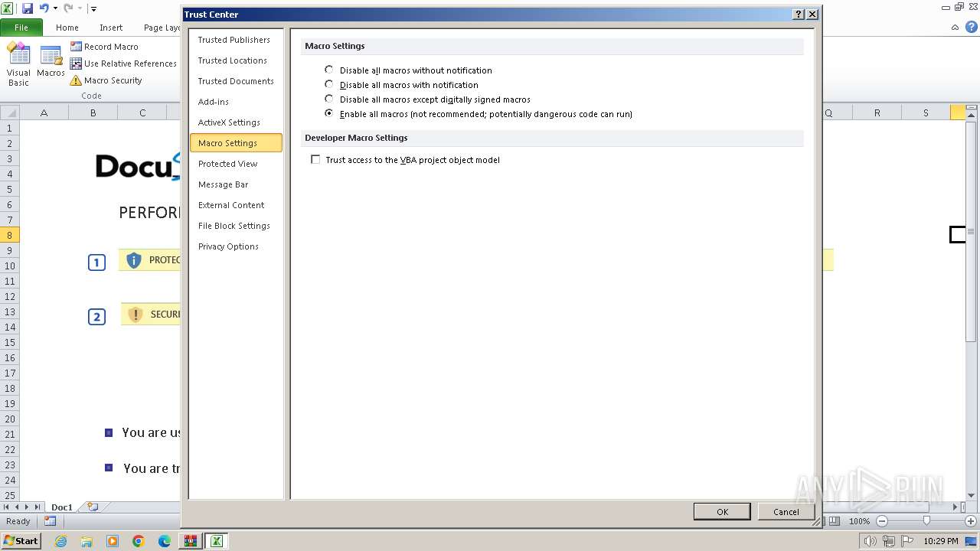Image resolution: width=980 pixels, height=551 pixels.
Task: Click the zoom slider handle
Action: coord(926,521)
